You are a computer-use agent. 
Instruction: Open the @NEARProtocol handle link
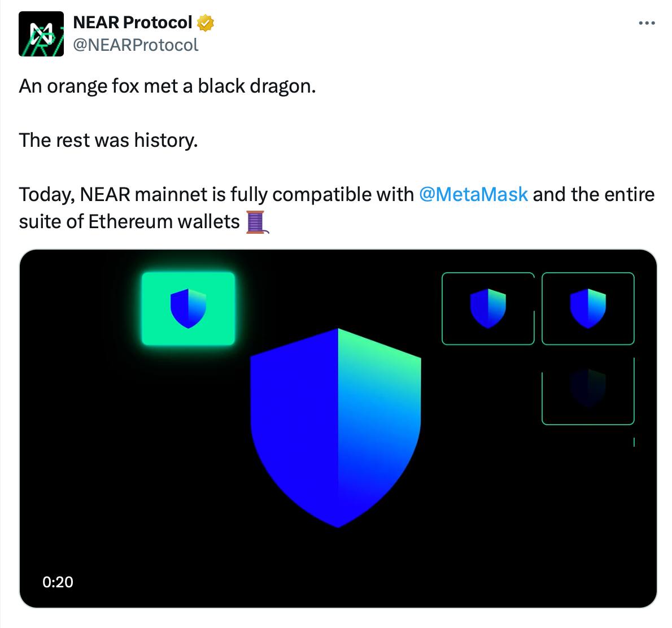point(136,45)
